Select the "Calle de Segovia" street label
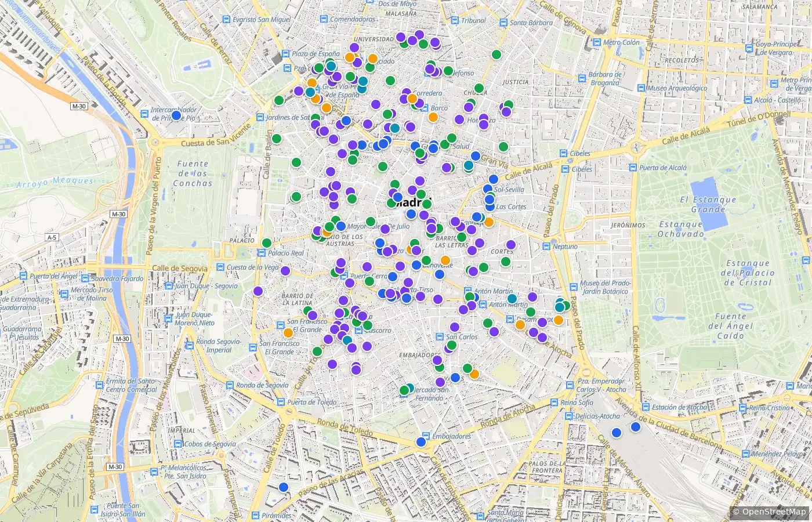The height and width of the screenshot is (522, 812). [x=179, y=269]
